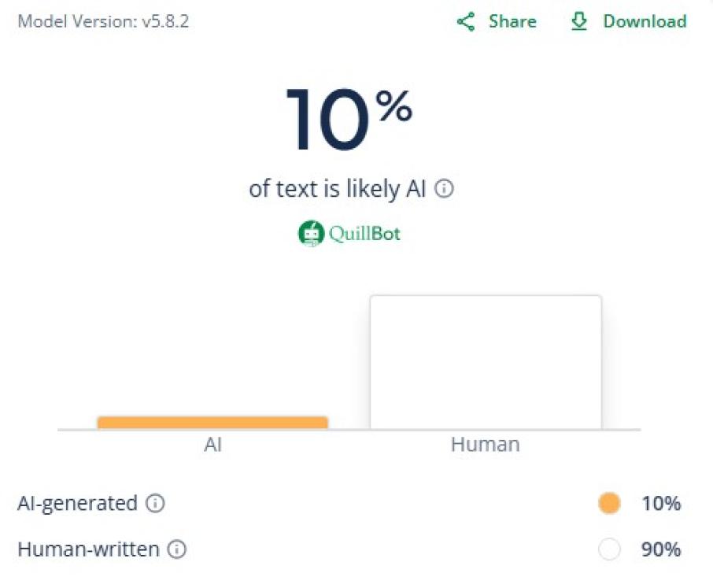The height and width of the screenshot is (588, 713).
Task: Select the white Human-written legend circle
Action: point(608,549)
